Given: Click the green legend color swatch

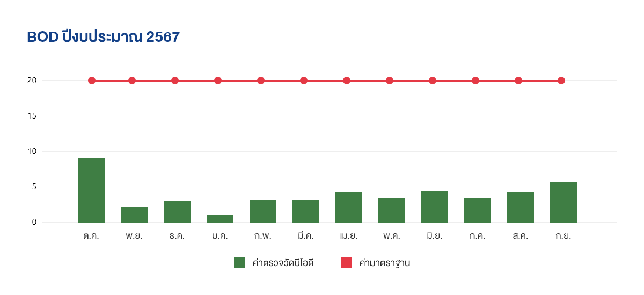Looking at the screenshot, I should (239, 263).
